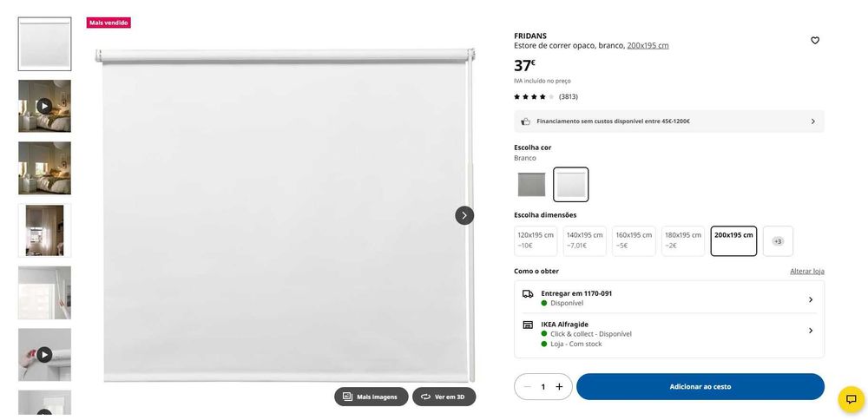Choose 200x195 cm dimension
868x420 pixels.
pos(733,241)
